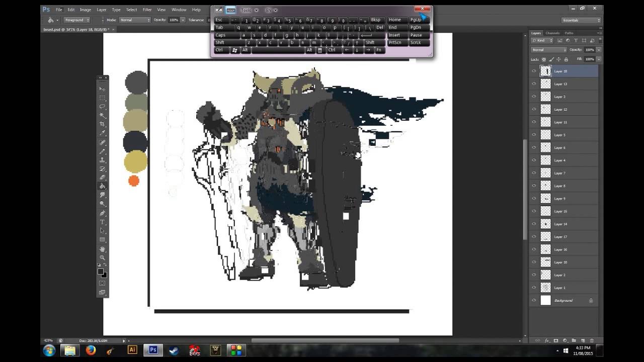This screenshot has height=362, width=644.
Task: Open the layer Kind filter dropdown
Action: pos(542,40)
